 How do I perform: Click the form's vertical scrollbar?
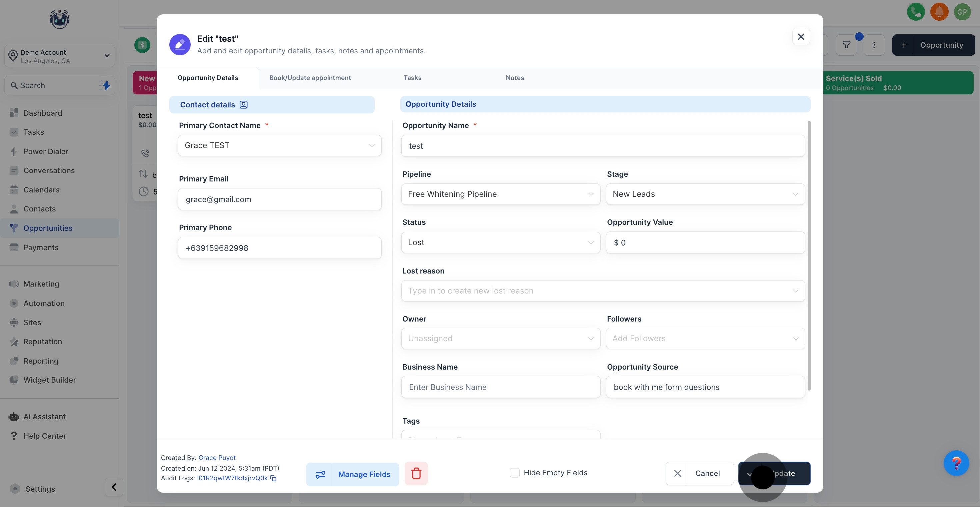(809, 255)
